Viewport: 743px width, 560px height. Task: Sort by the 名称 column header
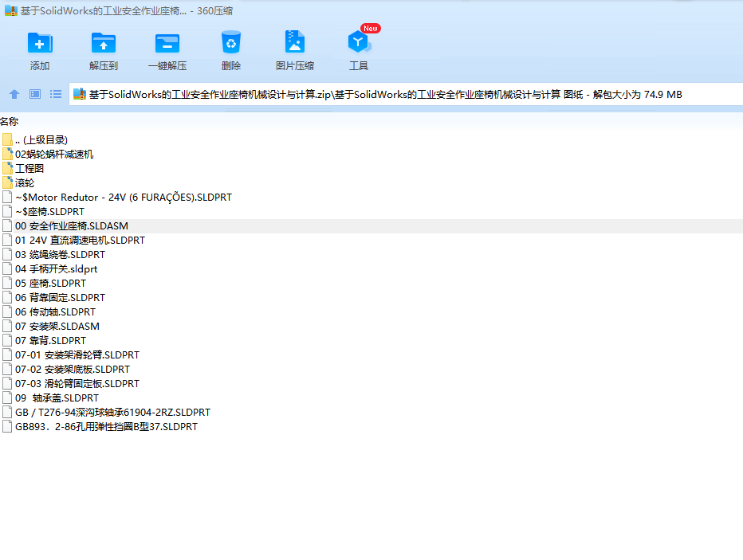pos(9,122)
